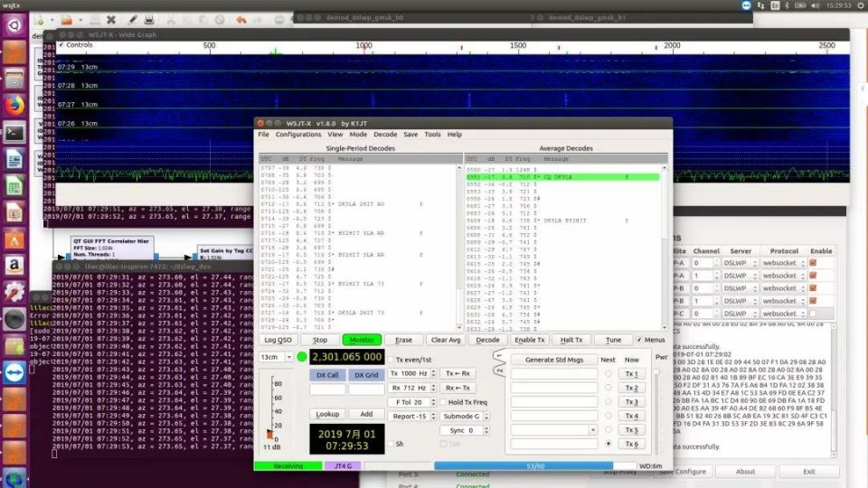
Task: Click the Ubuntu dash search icon
Action: point(14,25)
